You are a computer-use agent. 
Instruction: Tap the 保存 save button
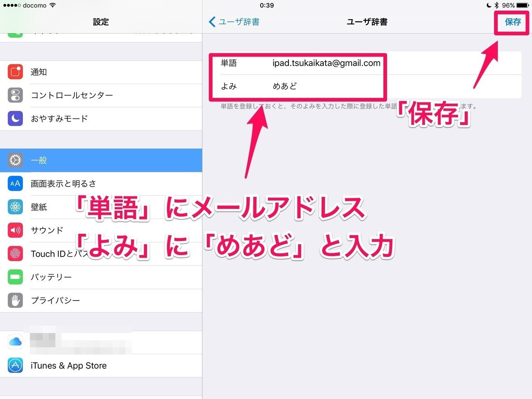[512, 22]
